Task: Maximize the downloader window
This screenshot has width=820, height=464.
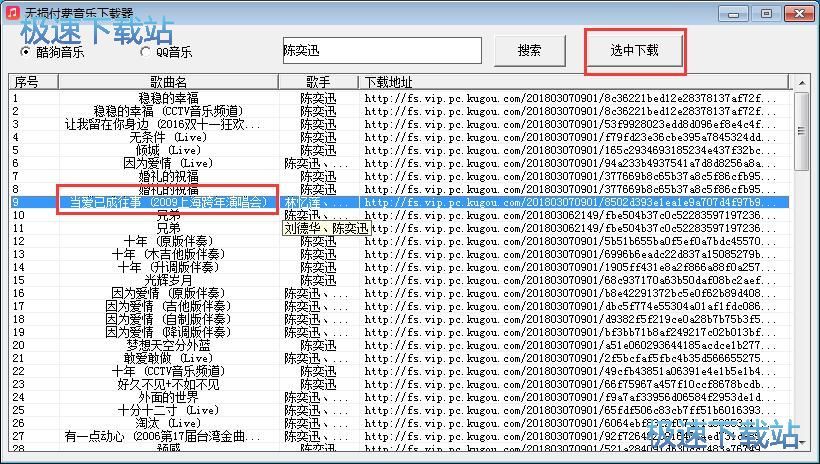Action: [x=766, y=13]
